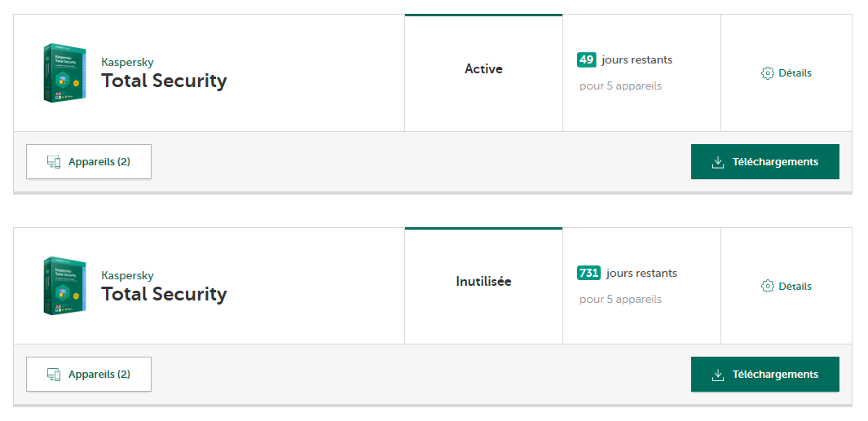Screen dimensions: 868x421
Task: Select the Inutilisée status label
Action: click(x=483, y=282)
